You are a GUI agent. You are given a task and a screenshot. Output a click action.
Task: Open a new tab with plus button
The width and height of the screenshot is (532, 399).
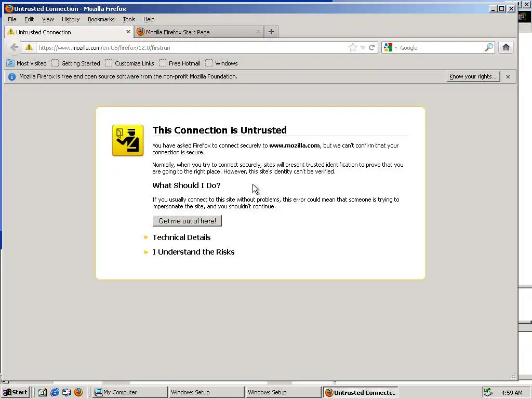(x=271, y=32)
